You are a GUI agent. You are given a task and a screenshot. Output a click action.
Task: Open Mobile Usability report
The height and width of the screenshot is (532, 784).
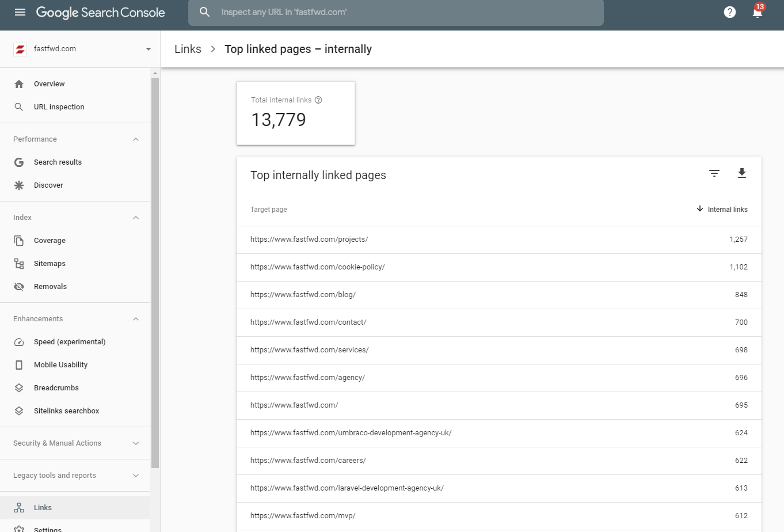(x=75, y=365)
